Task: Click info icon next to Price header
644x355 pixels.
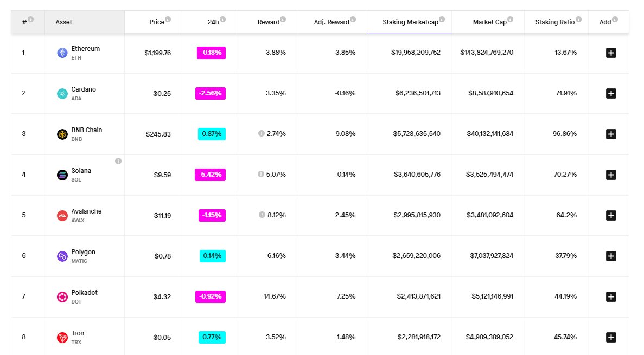Action: (x=168, y=20)
